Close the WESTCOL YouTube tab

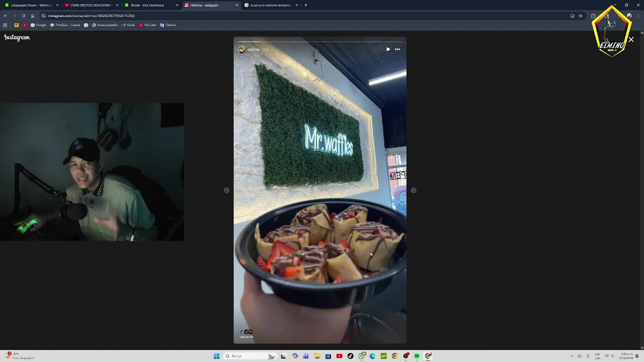point(117,5)
